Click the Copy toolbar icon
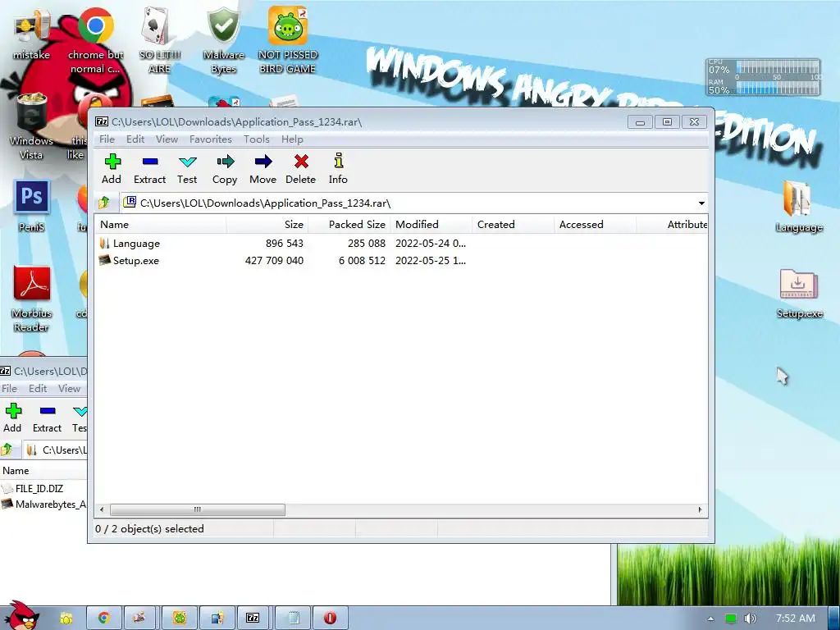Image resolution: width=840 pixels, height=630 pixels. pos(225,169)
